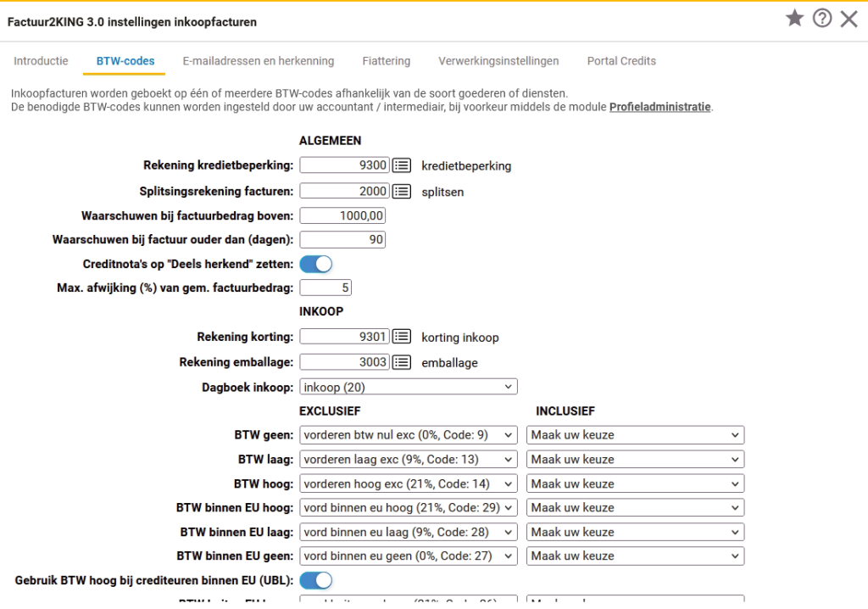868x609 pixels.
Task: Expand BTW binnen EU hoog exclusief dropdown
Action: (x=408, y=509)
